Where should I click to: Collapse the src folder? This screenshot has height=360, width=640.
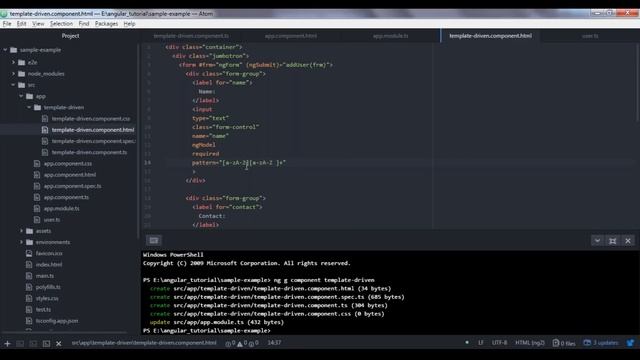pyautogui.click(x=13, y=85)
